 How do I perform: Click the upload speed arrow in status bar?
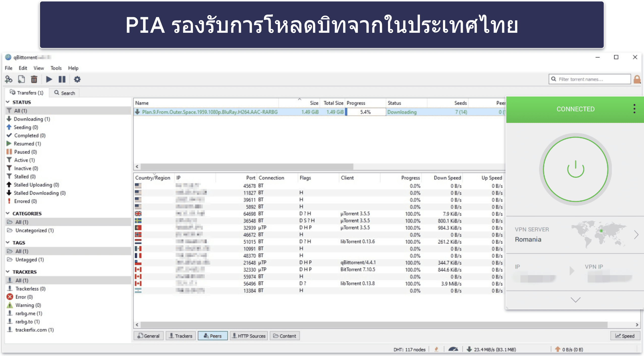tap(557, 349)
